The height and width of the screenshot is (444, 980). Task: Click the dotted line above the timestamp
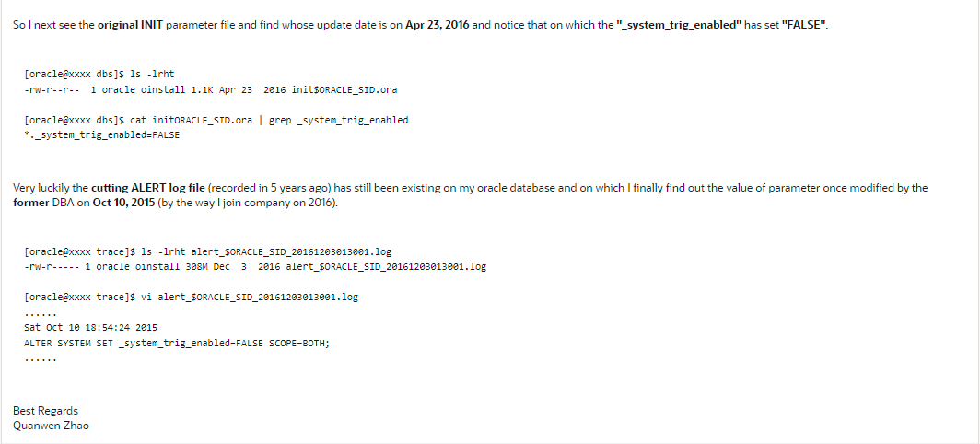[40, 313]
